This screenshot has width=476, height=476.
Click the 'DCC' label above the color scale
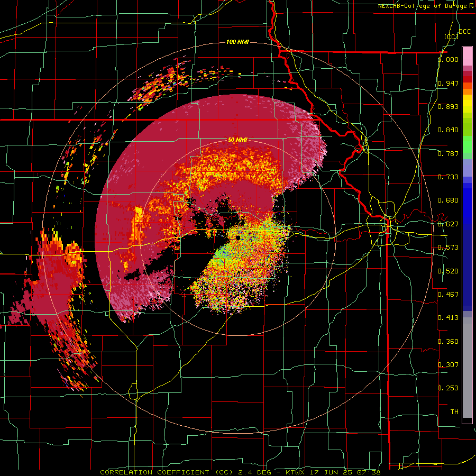pyautogui.click(x=465, y=32)
